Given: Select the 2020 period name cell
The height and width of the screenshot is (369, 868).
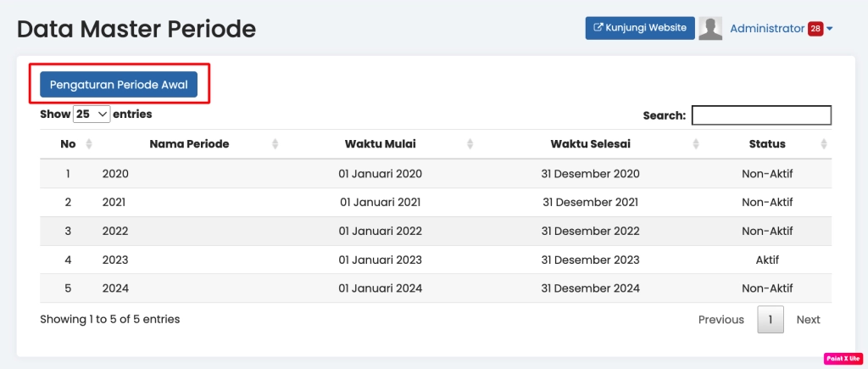Looking at the screenshot, I should pos(115,174).
